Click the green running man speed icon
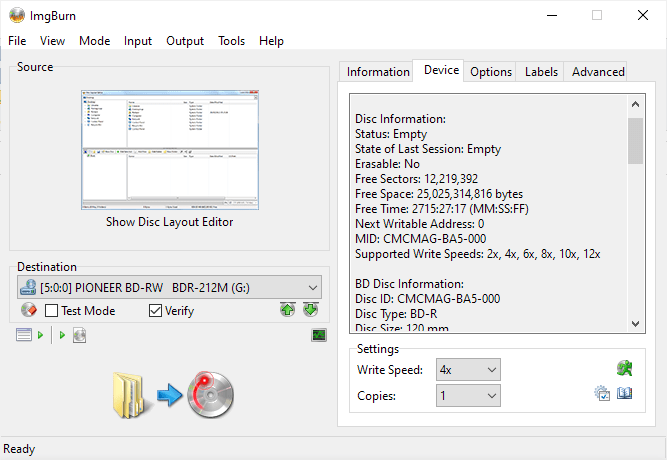The image size is (667, 460). coord(624,368)
